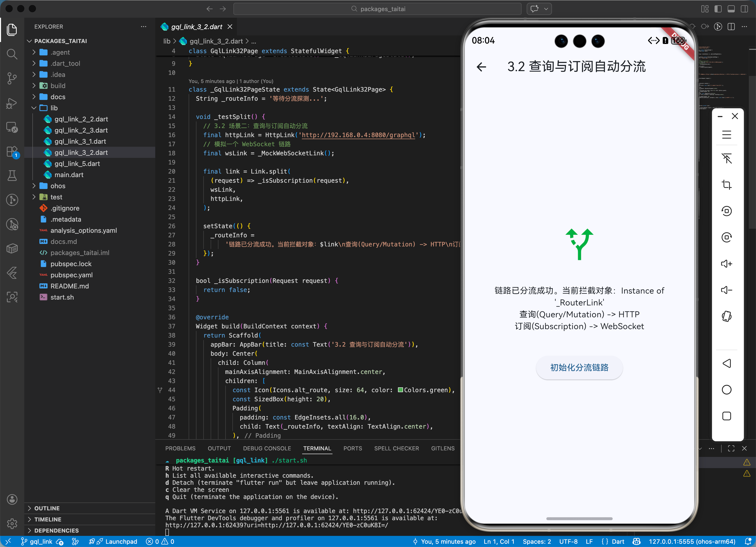The image size is (756, 547).
Task: Click emulator volume up icon
Action: (726, 264)
